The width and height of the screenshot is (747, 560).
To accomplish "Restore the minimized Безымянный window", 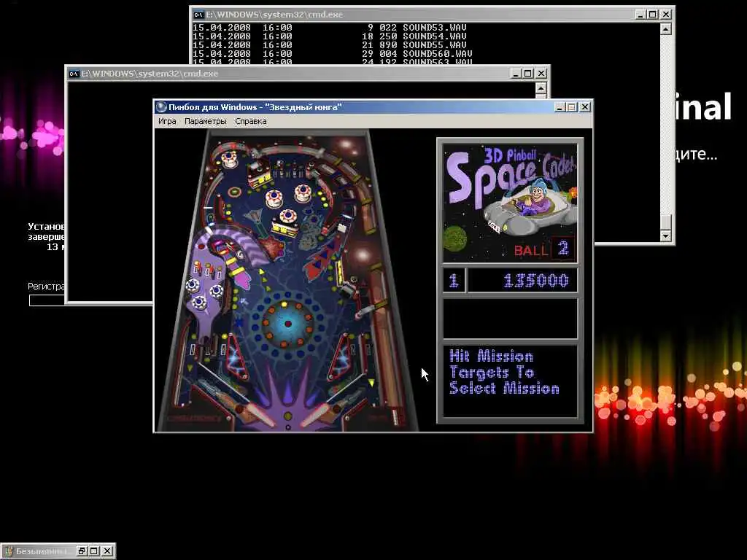I will click(82, 551).
